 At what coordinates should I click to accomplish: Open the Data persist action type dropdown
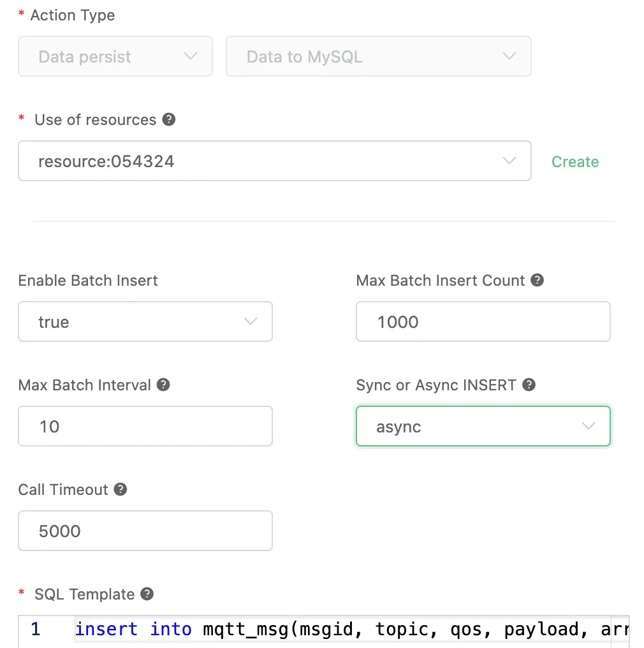click(x=115, y=57)
